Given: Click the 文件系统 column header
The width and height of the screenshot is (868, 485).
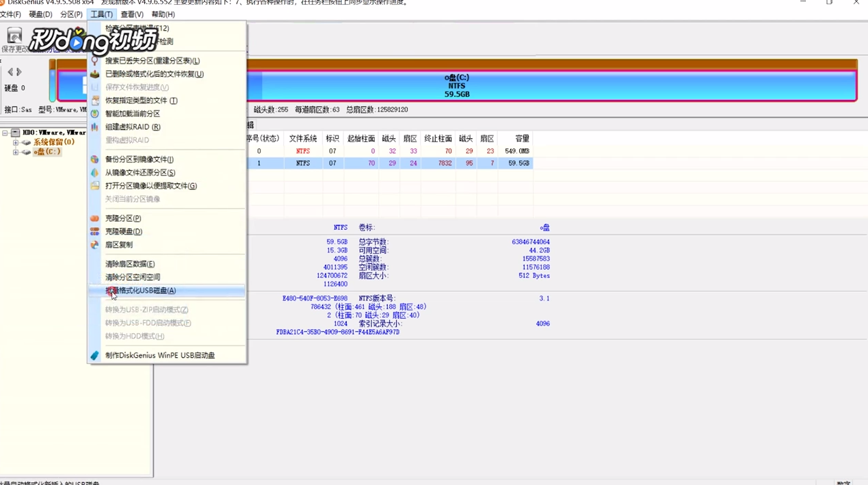Looking at the screenshot, I should pos(302,139).
